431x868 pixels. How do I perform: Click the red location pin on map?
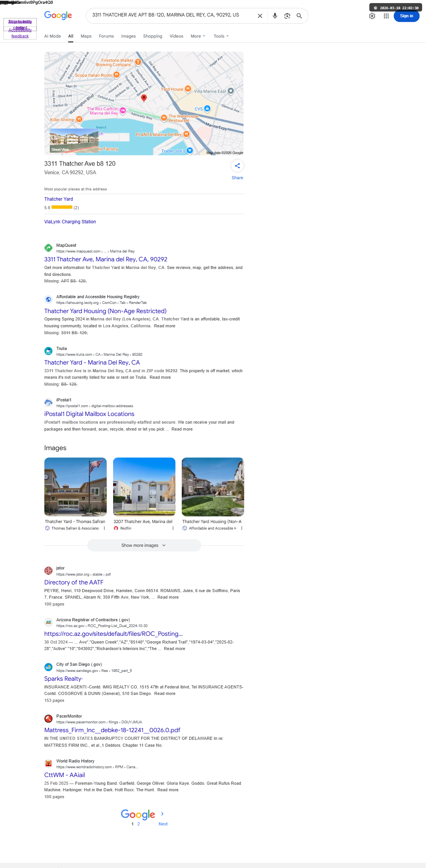[144, 98]
